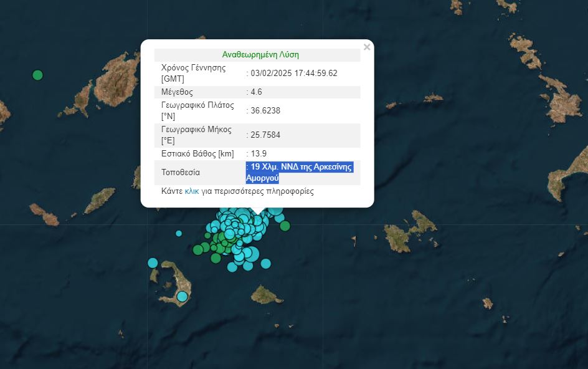588x369 pixels.
Task: Open the 'κλικ' link for more information
Action: pos(192,191)
